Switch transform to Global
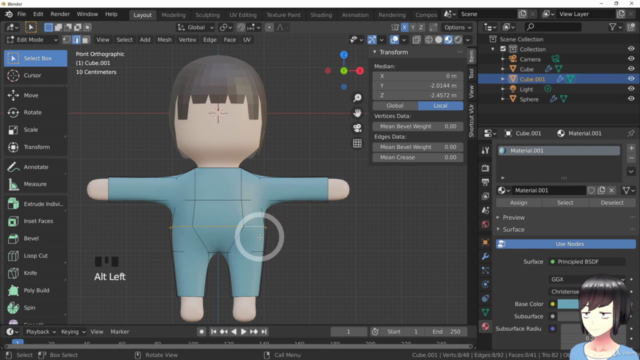640x360 pixels. point(395,106)
